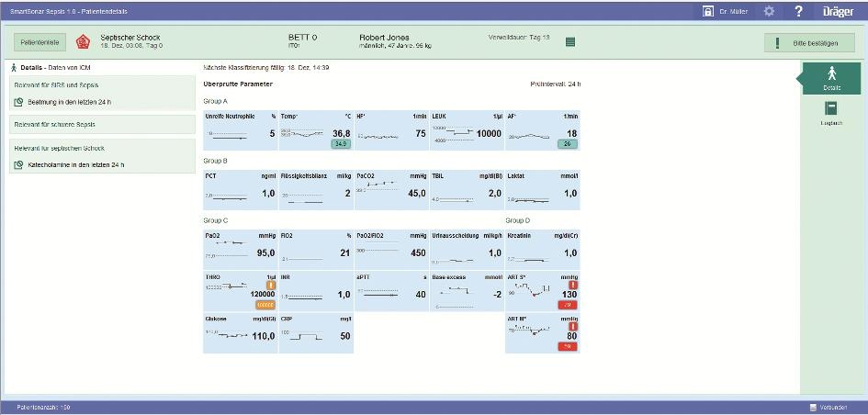Click the orange warning icon on THRO tile
868x415 pixels.
[271, 285]
